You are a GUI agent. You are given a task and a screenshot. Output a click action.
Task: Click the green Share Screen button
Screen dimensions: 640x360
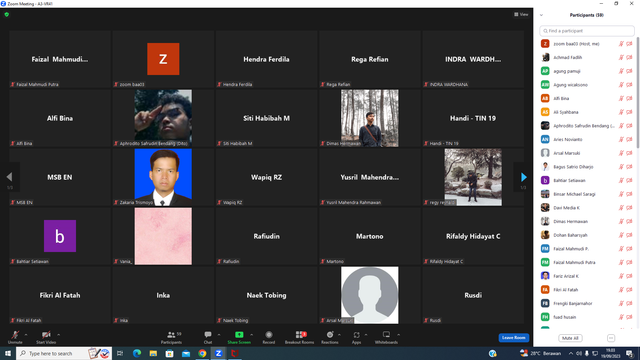(239, 337)
